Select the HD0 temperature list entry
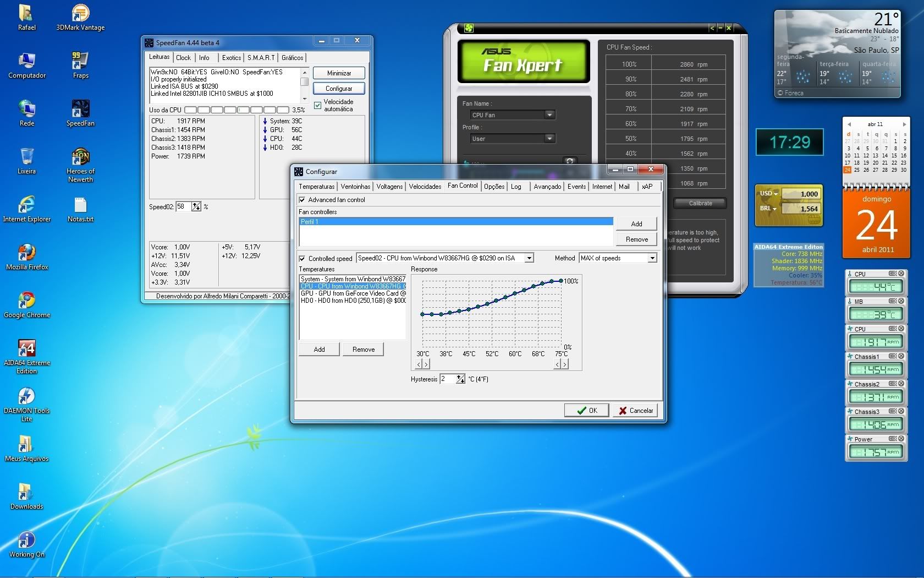The image size is (924, 578). 353,301
